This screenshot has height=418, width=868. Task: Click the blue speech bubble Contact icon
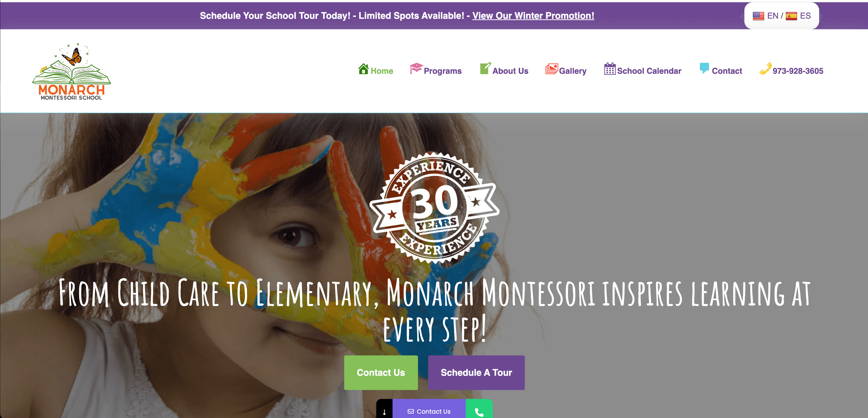[x=704, y=68]
